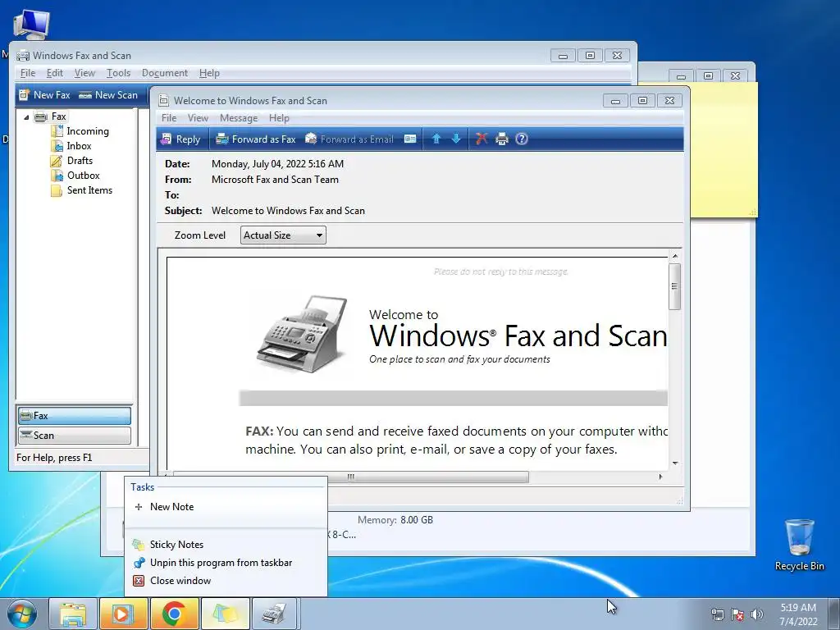840x630 pixels.
Task: Select Sticky Notes in jump list
Action: (226, 545)
